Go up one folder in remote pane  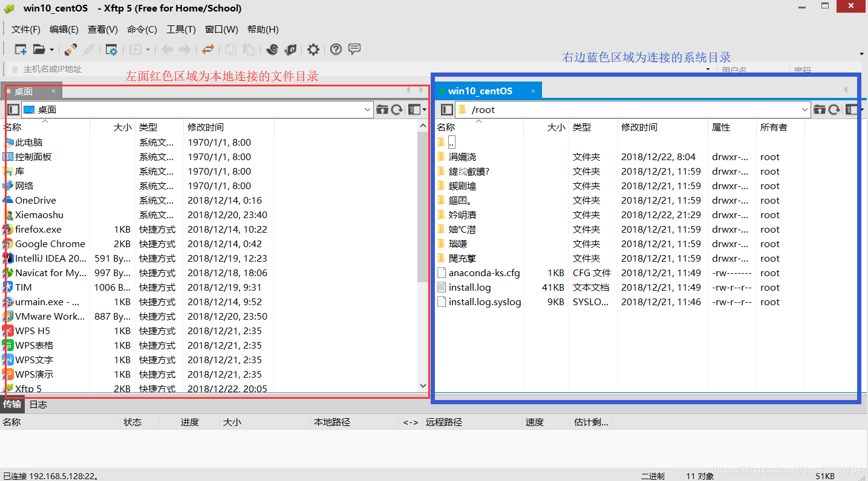(x=820, y=109)
